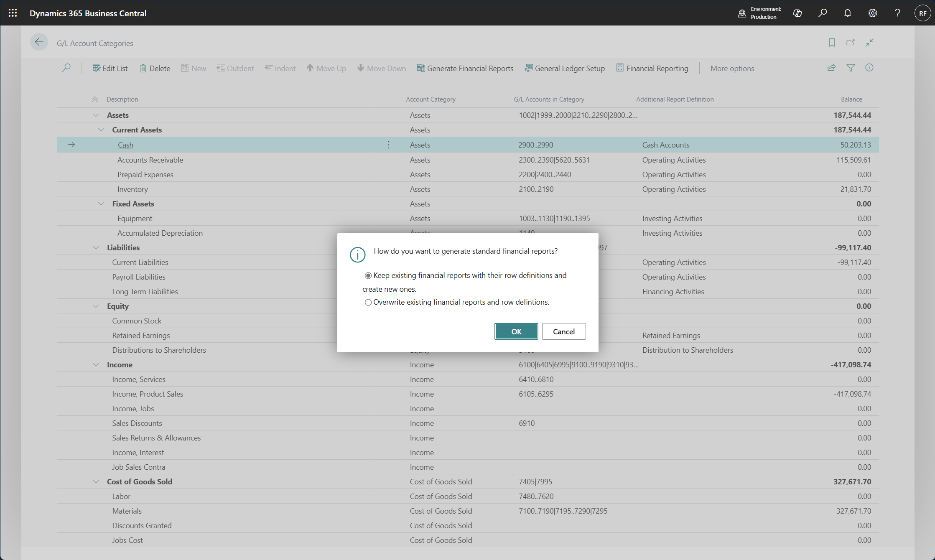Screen dimensions: 935x560
Task: Choose Outdent action
Action: (x=235, y=68)
